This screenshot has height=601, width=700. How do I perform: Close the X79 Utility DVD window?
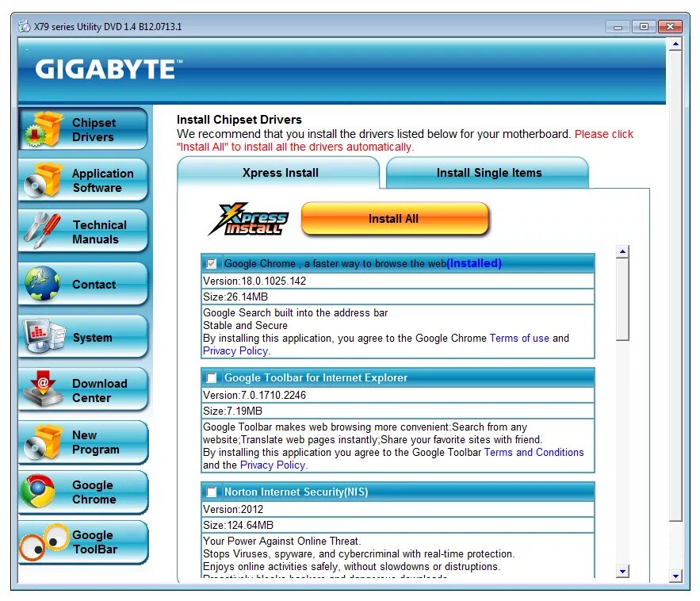(670, 27)
